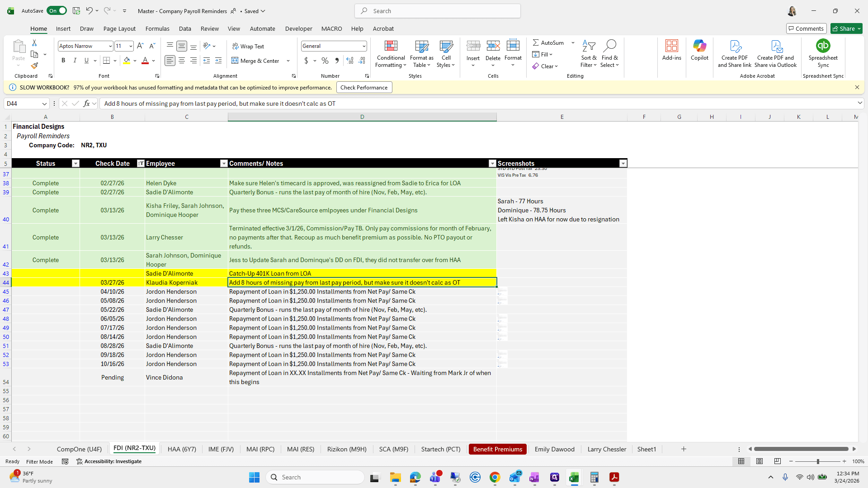Apply red font color swatch
Screen dimensions: 868x488
coord(145,61)
